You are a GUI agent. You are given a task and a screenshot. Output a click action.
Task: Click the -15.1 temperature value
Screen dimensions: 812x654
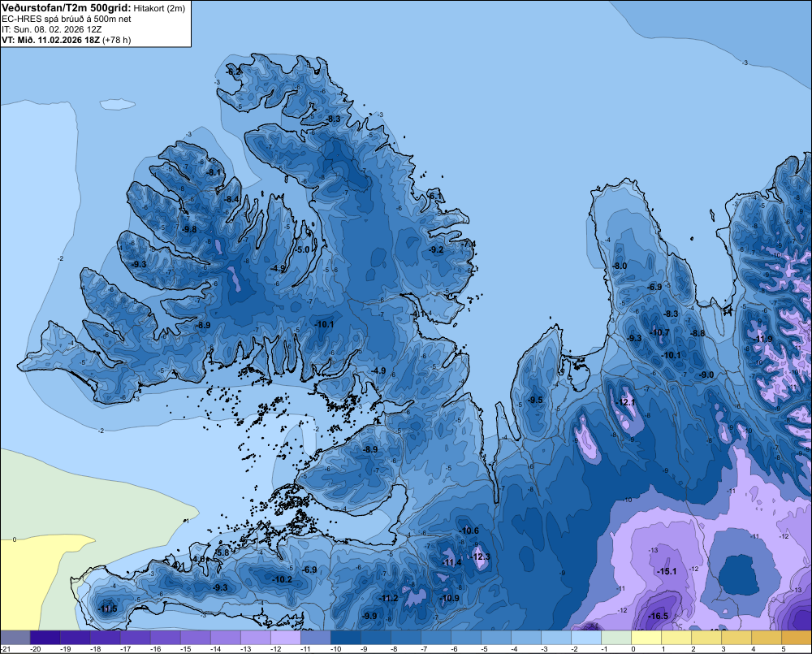point(667,572)
